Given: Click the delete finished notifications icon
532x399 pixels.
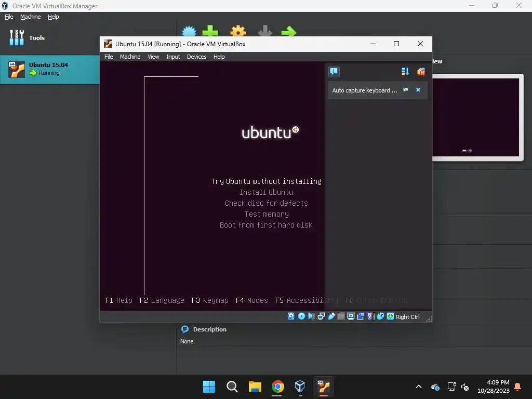Looking at the screenshot, I should 421,71.
